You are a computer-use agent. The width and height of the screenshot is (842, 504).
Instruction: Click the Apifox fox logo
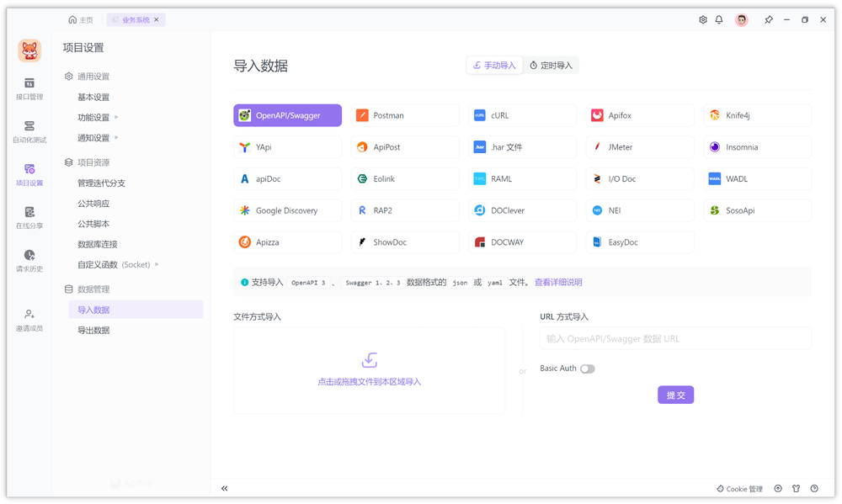pos(29,51)
